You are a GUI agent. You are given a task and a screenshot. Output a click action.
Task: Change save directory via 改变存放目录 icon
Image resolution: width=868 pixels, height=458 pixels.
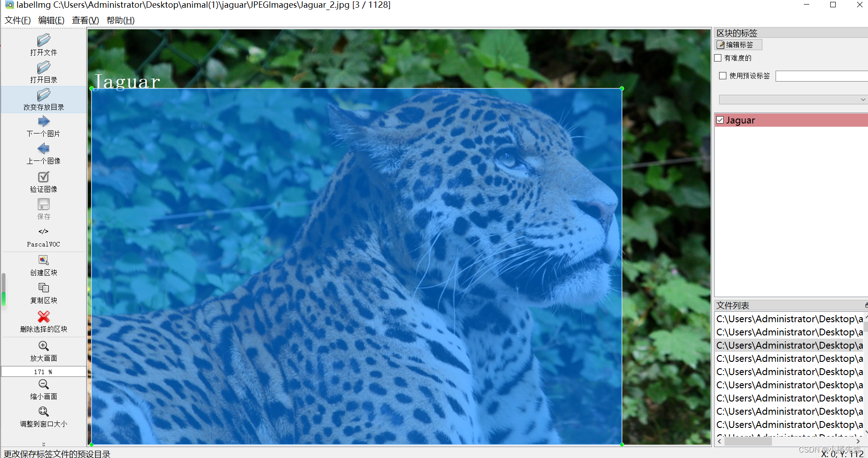click(x=44, y=95)
